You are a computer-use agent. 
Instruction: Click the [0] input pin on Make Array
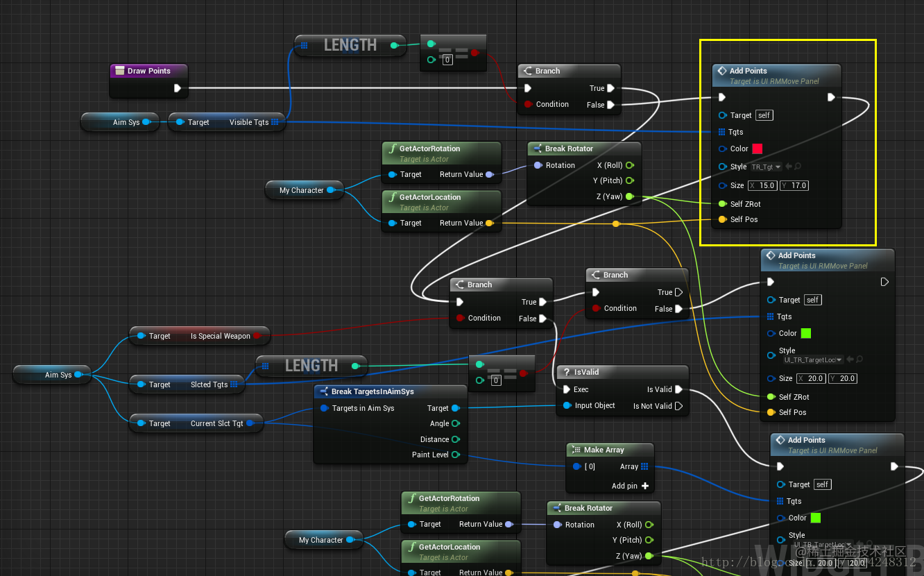[x=576, y=466]
